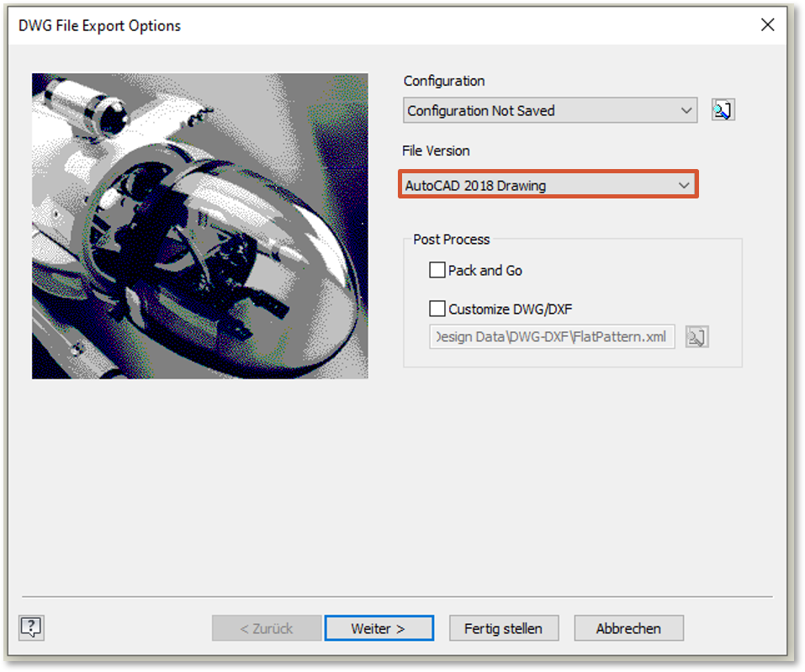Tick the Customize DWG/DXF checkbox

(437, 309)
